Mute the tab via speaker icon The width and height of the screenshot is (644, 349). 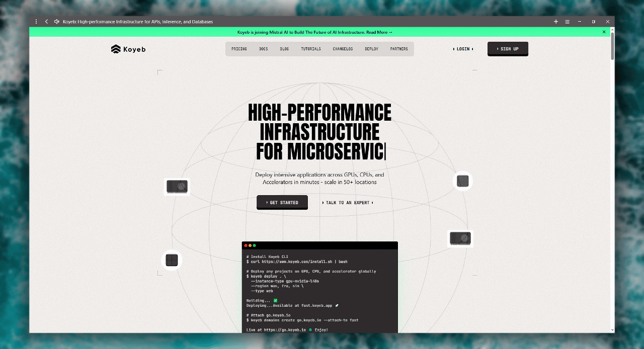[57, 22]
